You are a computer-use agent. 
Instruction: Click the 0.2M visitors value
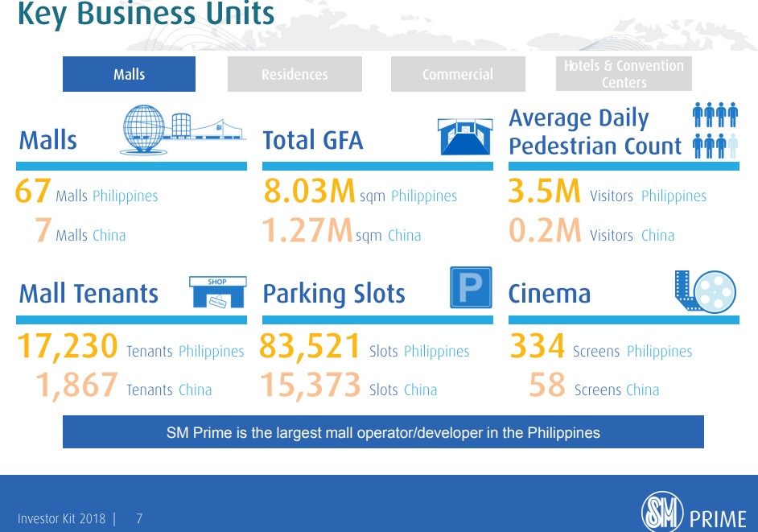coord(545,229)
